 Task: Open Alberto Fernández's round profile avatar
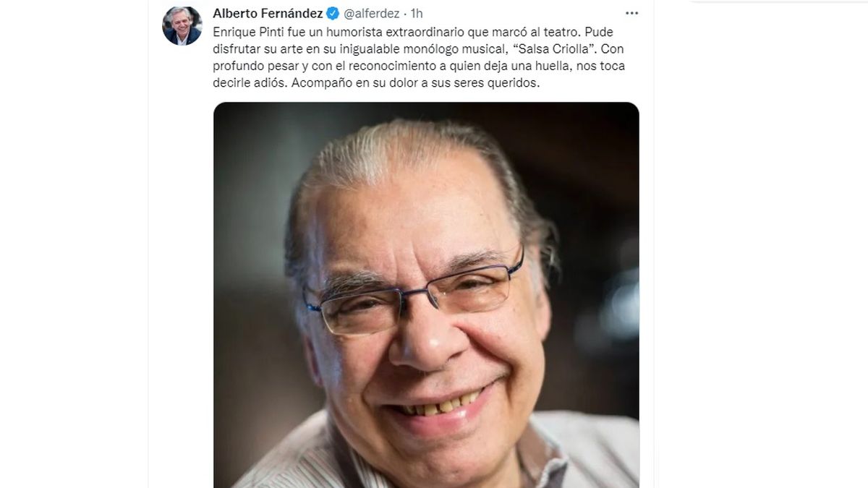[x=182, y=25]
